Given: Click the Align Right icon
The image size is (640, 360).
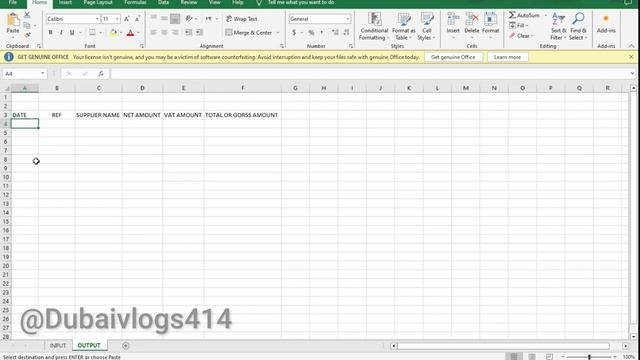Looking at the screenshot, I should click(x=175, y=32).
